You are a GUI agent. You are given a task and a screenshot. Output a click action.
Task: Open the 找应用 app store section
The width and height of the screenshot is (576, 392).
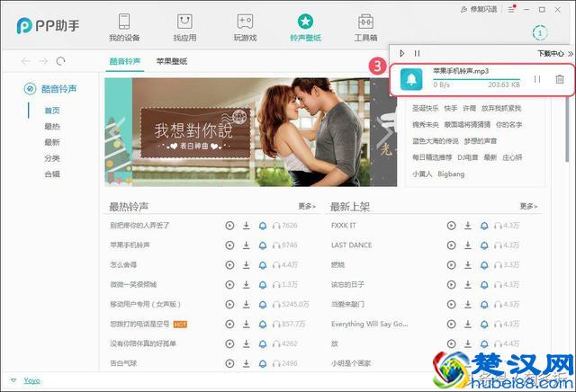184,27
